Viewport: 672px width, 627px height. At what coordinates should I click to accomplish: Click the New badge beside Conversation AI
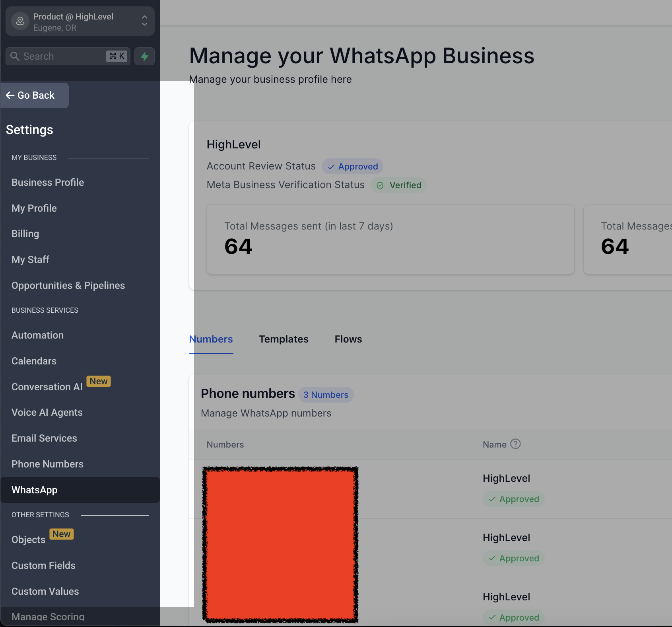(x=99, y=382)
